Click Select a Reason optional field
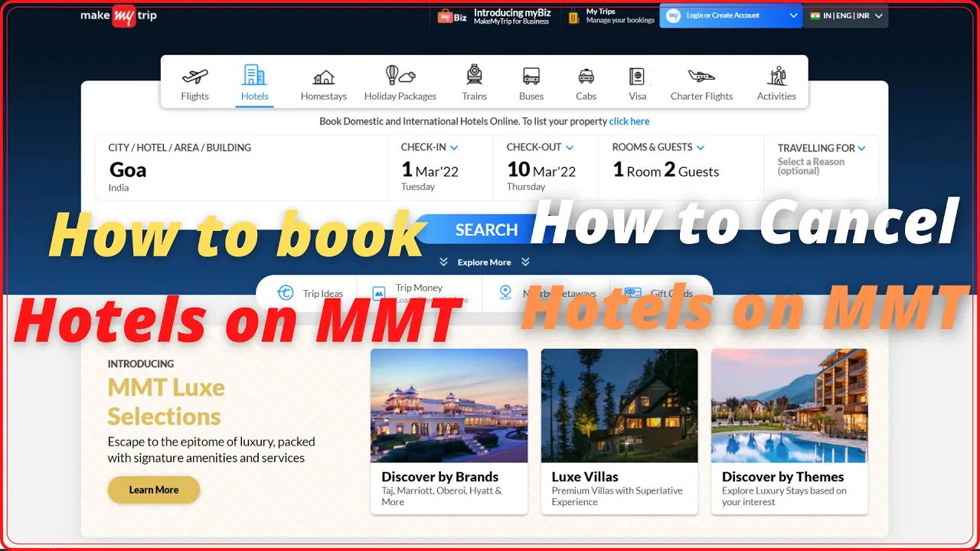The image size is (980, 551). coord(811,166)
